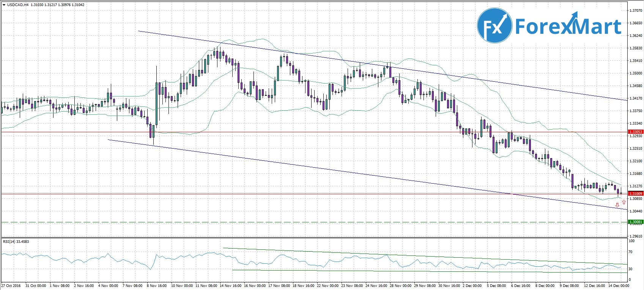644x290 pixels.
Task: Click the 1.35830 price axis label
Action: click(636, 48)
